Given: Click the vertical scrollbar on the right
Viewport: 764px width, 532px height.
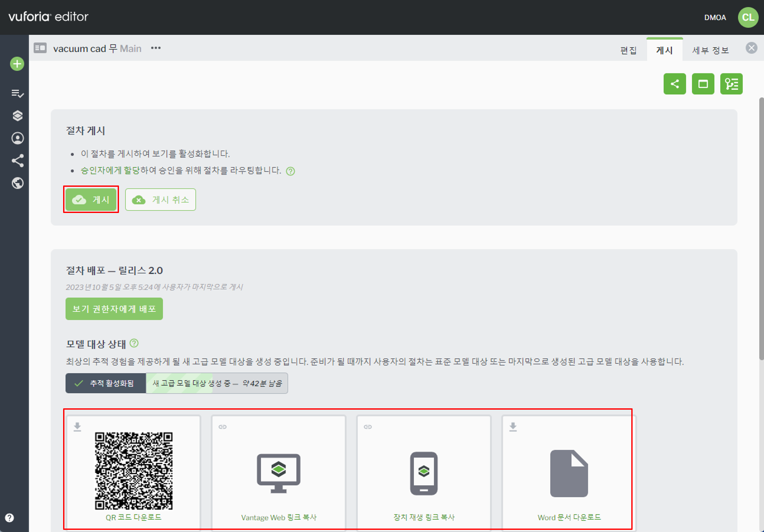Looking at the screenshot, I should [761, 228].
